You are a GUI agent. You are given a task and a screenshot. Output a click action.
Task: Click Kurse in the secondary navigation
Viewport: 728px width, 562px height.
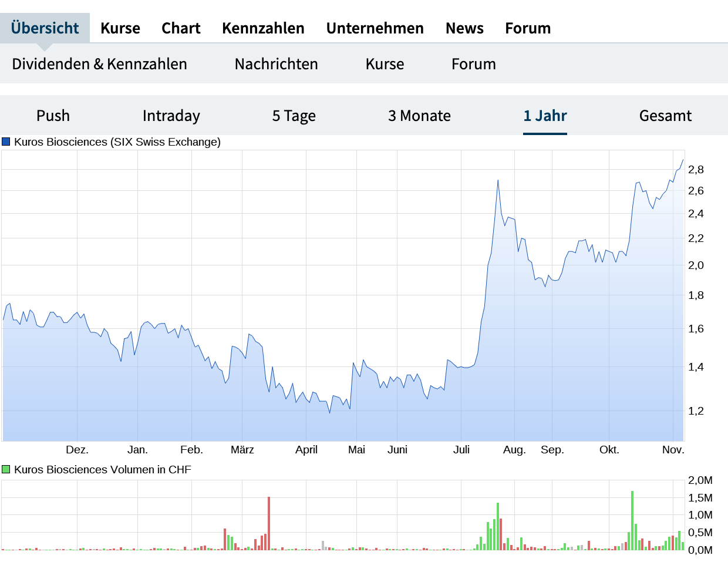[385, 64]
